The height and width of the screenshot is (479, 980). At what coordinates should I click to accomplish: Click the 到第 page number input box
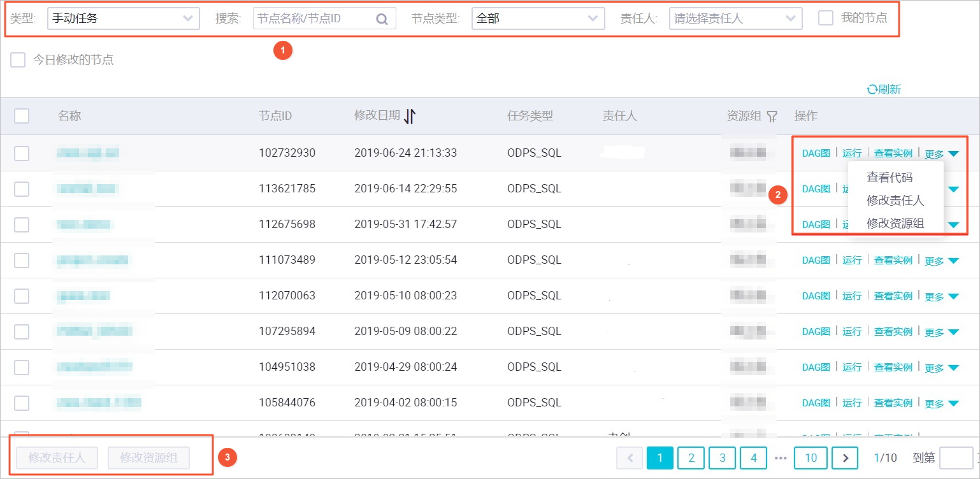click(x=956, y=457)
